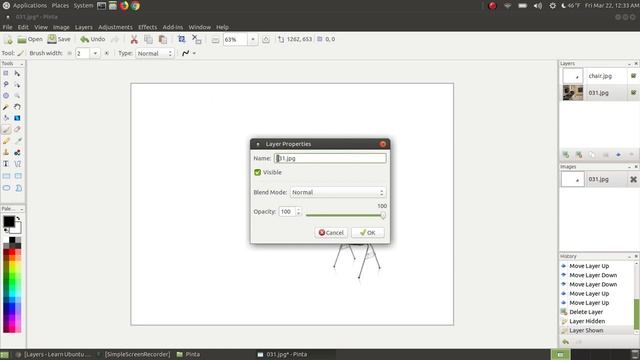The height and width of the screenshot is (360, 640).
Task: Select the Lasso Select tool
Action: click(x=6, y=84)
